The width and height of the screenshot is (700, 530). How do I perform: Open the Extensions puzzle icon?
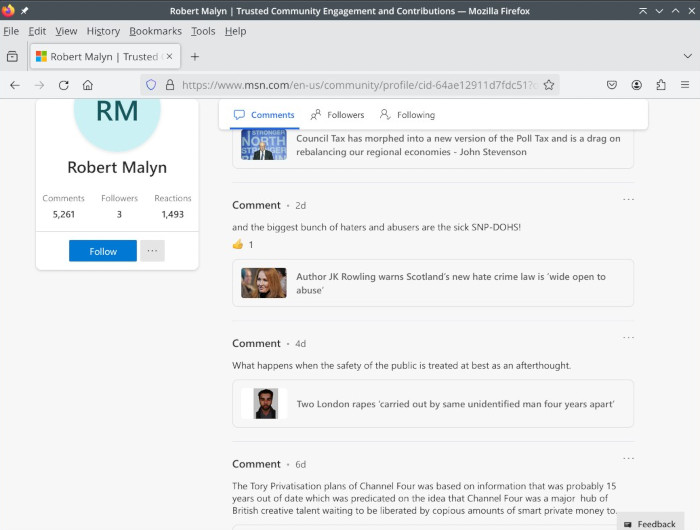(x=661, y=85)
